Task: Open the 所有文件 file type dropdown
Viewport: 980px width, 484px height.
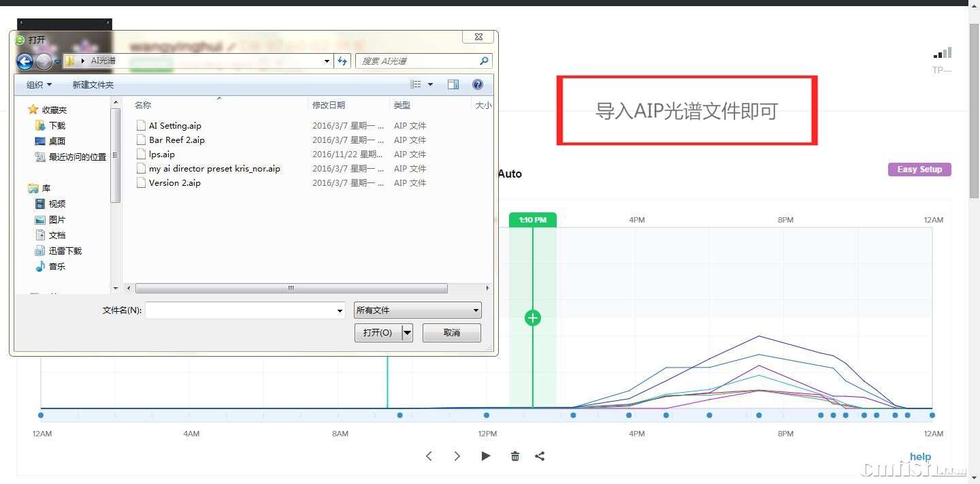Action: click(417, 310)
